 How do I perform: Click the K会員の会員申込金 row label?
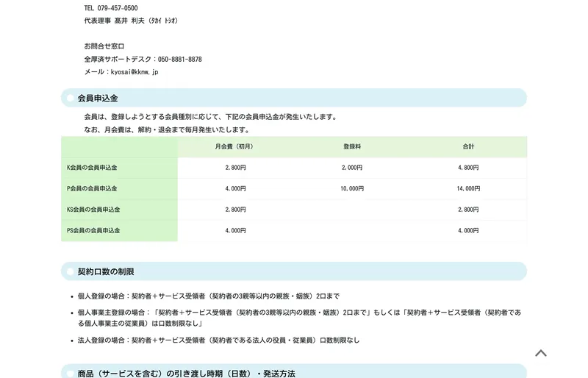pos(92,168)
